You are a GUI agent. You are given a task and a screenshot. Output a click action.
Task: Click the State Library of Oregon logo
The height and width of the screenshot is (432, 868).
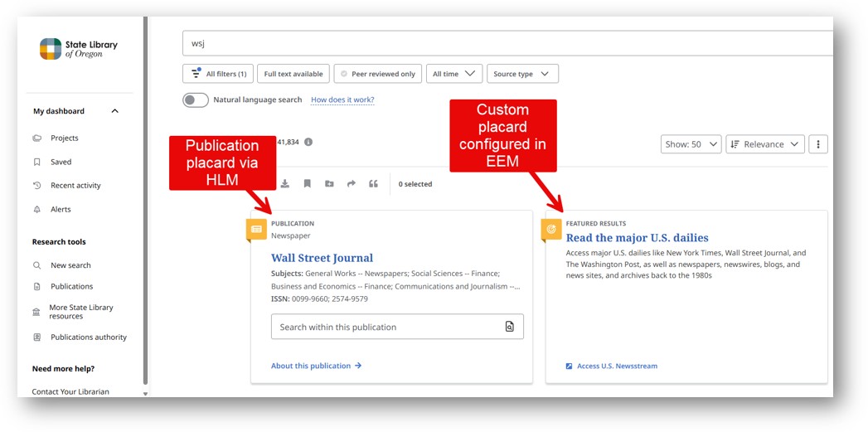pos(79,49)
